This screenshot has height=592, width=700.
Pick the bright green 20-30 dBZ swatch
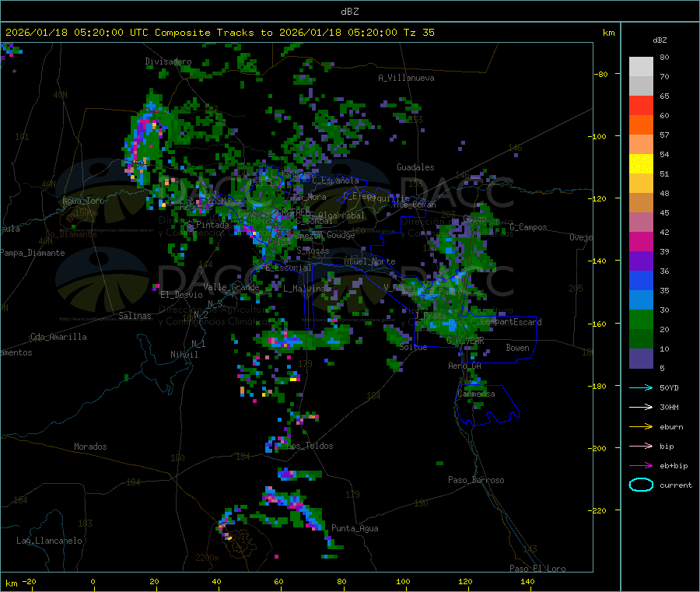click(641, 319)
